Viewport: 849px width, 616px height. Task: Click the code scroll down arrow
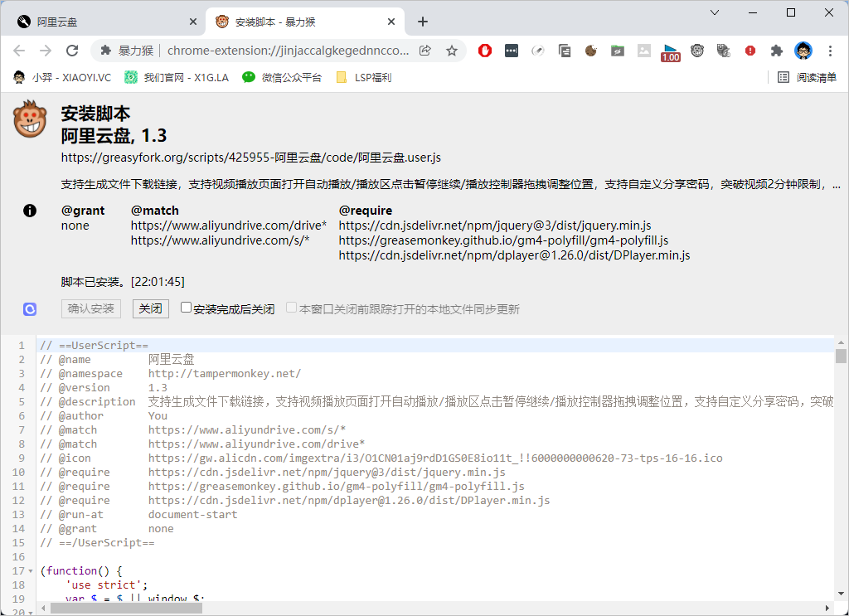[x=841, y=594]
